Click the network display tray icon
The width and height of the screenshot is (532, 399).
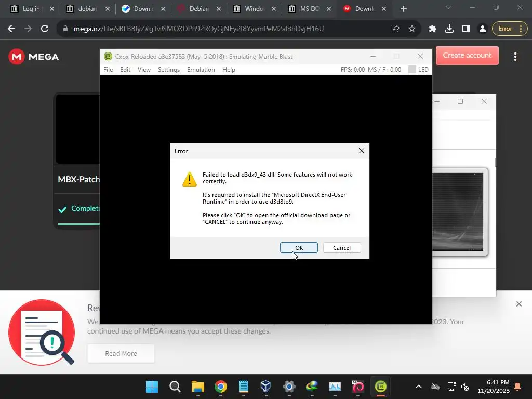[451, 387]
